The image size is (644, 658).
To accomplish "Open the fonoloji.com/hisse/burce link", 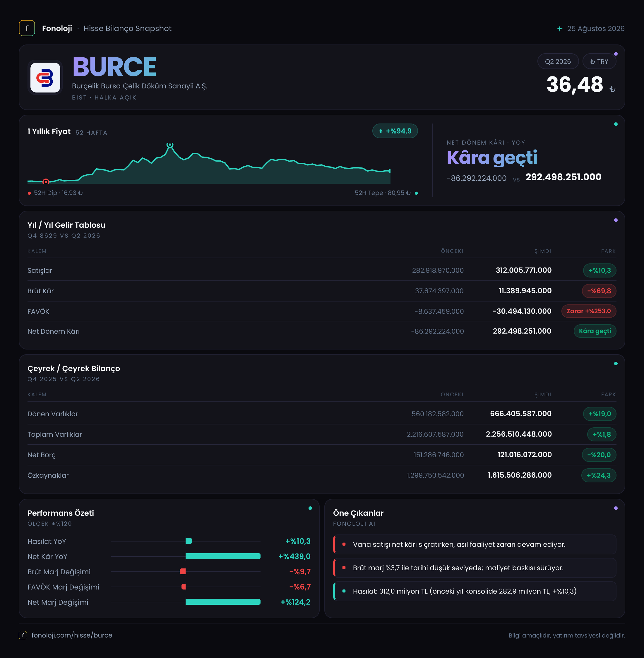I will pyautogui.click(x=72, y=635).
